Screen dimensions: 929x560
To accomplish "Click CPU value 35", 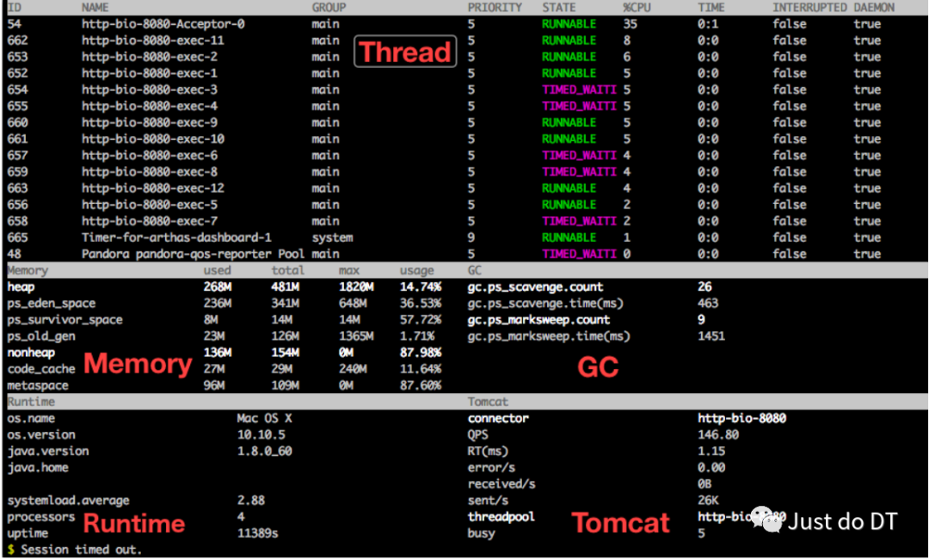I will 631,24.
